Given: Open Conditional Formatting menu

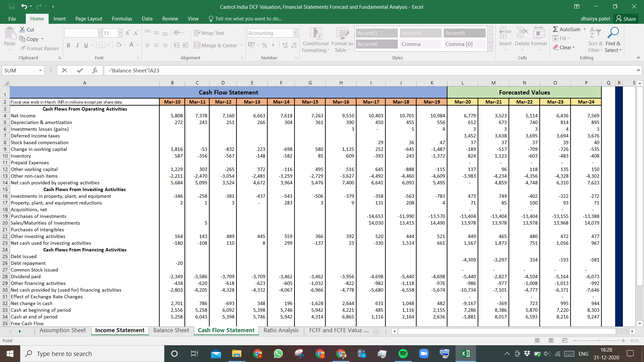Looking at the screenshot, I should 316,40.
